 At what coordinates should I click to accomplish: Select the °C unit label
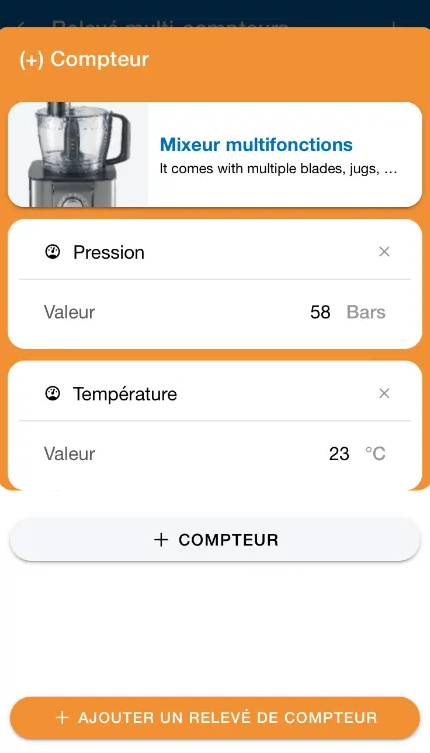375,453
